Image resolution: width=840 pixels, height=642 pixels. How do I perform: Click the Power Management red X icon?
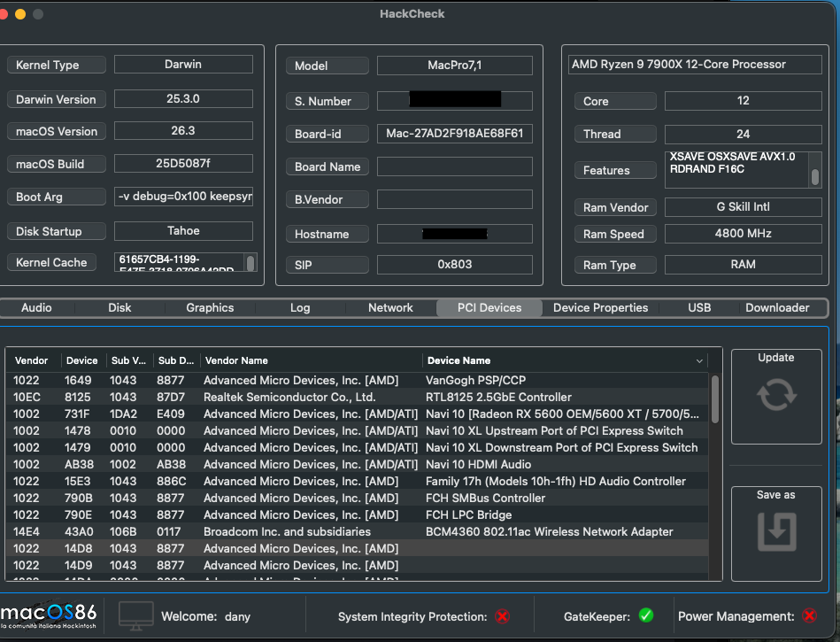click(809, 616)
